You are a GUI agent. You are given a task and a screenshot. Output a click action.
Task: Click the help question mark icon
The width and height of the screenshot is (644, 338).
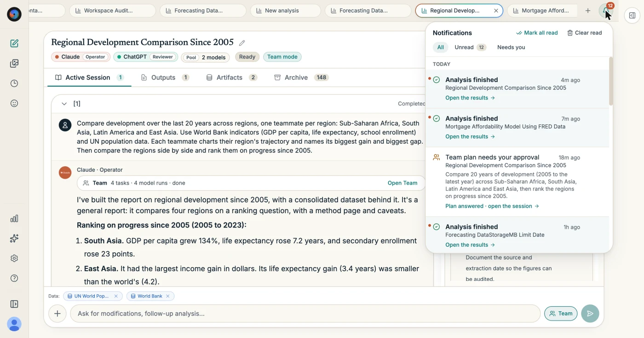(x=14, y=278)
